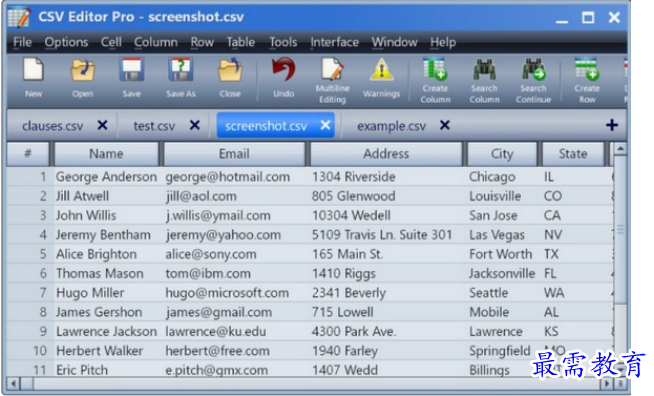This screenshot has width=654, height=396.
Task: Select cell 'Jacksonville'
Action: click(x=502, y=274)
